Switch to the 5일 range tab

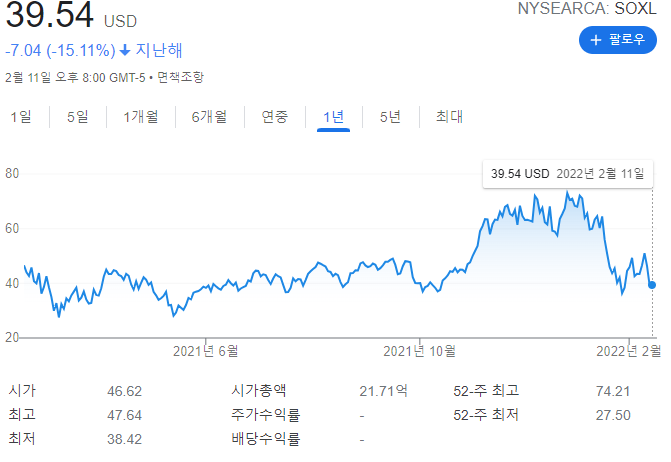[78, 117]
